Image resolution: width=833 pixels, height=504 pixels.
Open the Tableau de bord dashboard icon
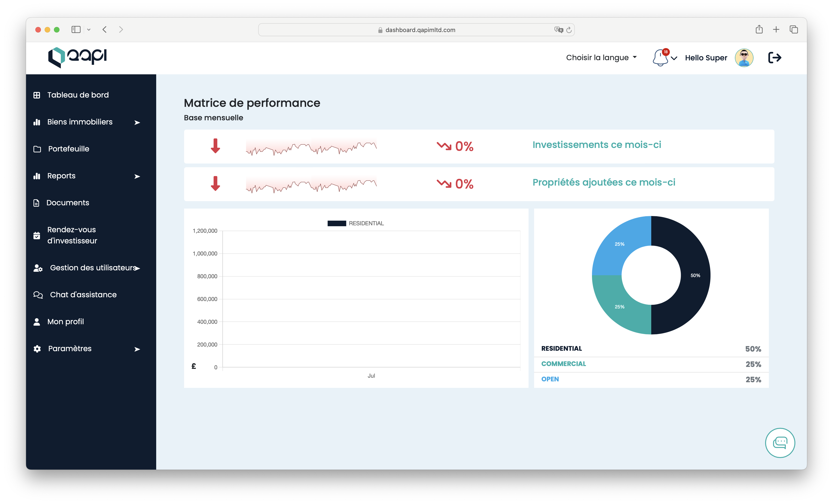[36, 95]
